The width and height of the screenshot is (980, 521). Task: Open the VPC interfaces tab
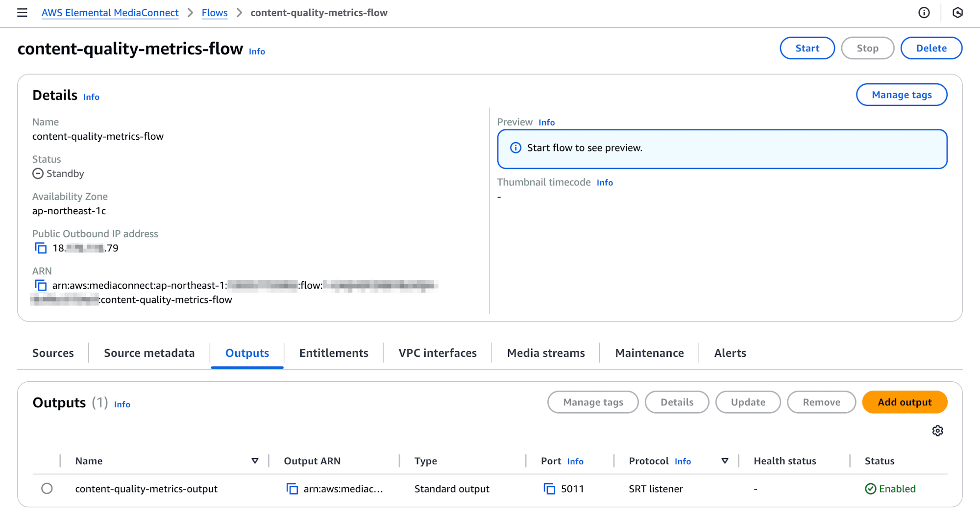tap(438, 353)
